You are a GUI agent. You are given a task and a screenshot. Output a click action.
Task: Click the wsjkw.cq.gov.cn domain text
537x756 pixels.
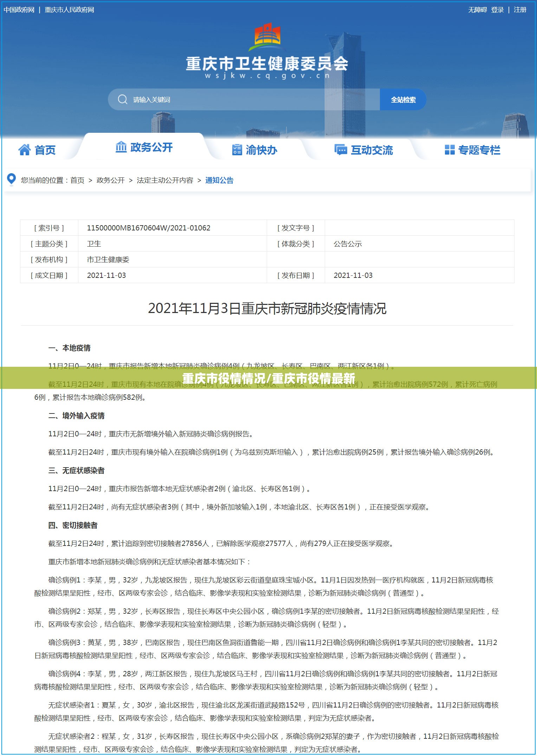click(x=267, y=76)
